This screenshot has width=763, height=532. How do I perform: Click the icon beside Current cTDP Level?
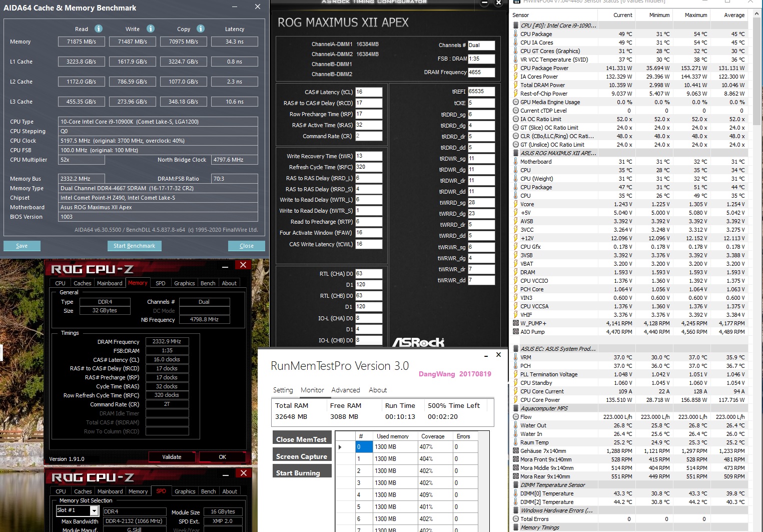coord(516,111)
